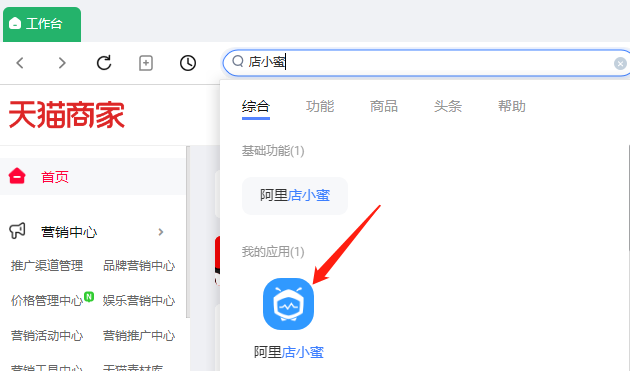Open 品牌营销中心 link
The width and height of the screenshot is (630, 371).
[x=139, y=266]
